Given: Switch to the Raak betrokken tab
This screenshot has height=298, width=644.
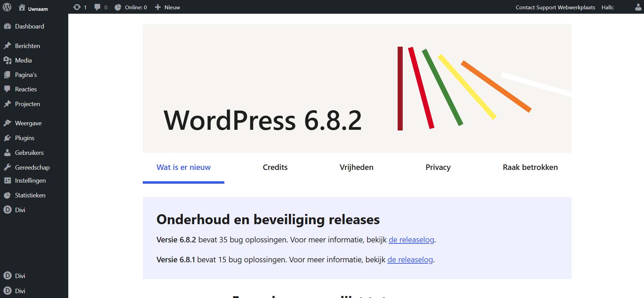Looking at the screenshot, I should tap(530, 168).
